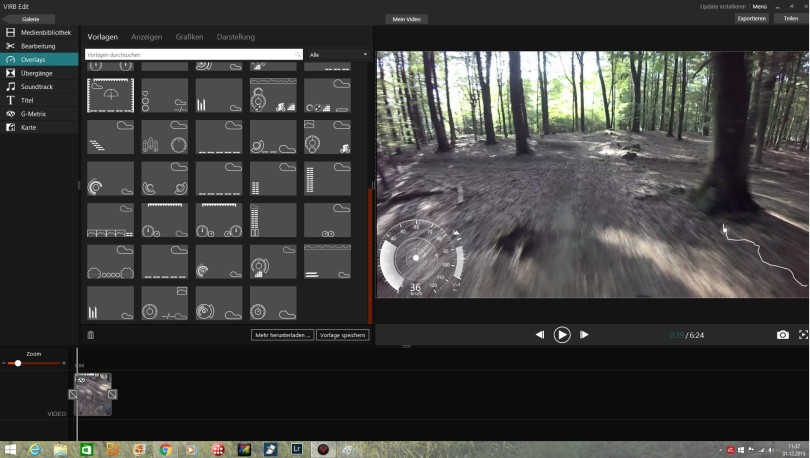Open Google Chrome from the taskbar
The width and height of the screenshot is (810, 458).
click(165, 450)
